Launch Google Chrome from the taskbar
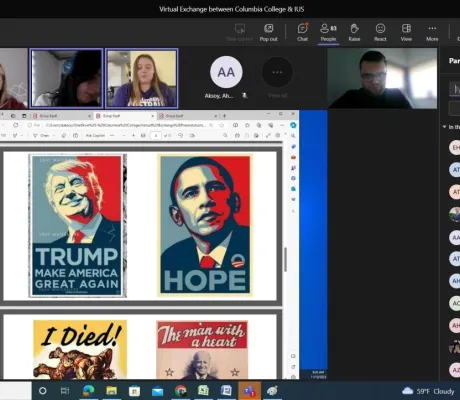Viewport: 460px width, 400px height. pyautogui.click(x=180, y=391)
